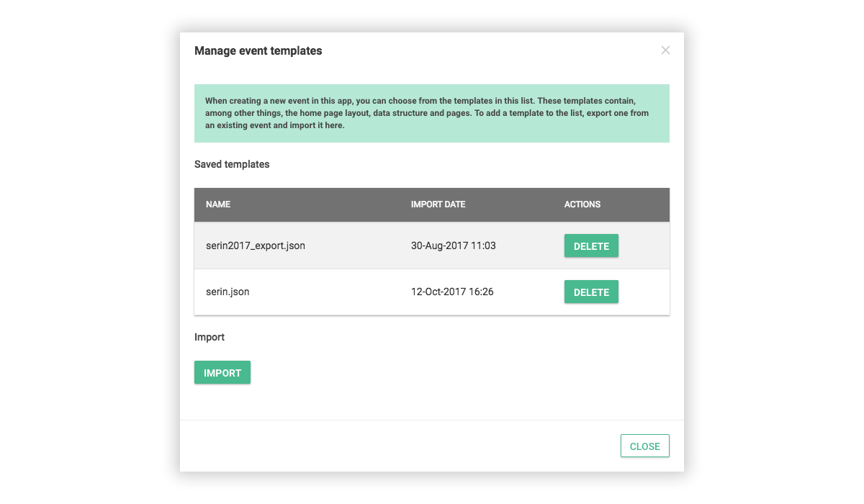This screenshot has width=864, height=504.
Task: Click the 12-Oct-2017 16:26 import date
Action: pyautogui.click(x=452, y=292)
